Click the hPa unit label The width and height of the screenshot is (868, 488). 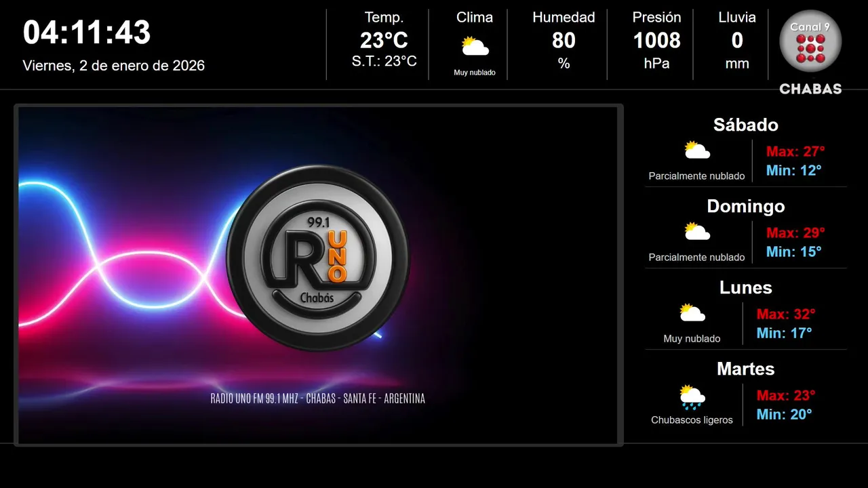coord(656,64)
